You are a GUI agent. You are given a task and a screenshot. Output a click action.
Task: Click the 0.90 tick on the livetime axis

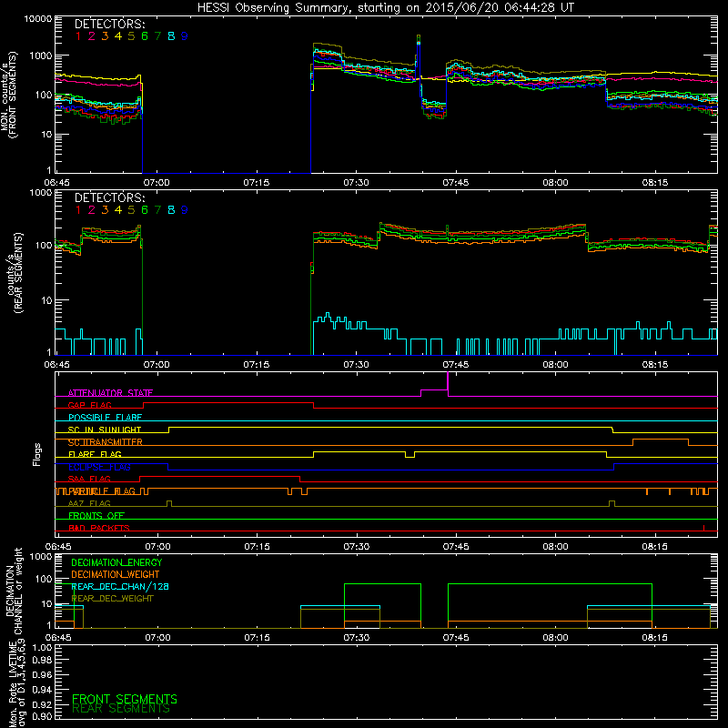[42, 716]
